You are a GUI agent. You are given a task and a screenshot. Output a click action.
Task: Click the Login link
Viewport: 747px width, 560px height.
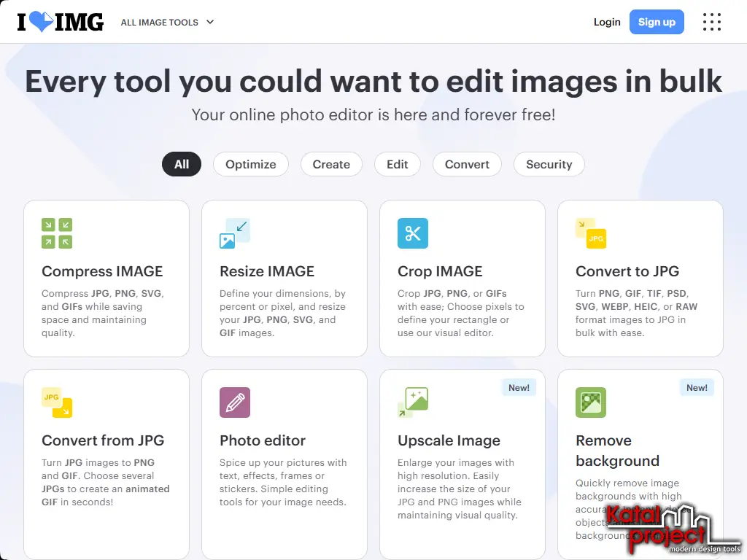pyautogui.click(x=607, y=22)
